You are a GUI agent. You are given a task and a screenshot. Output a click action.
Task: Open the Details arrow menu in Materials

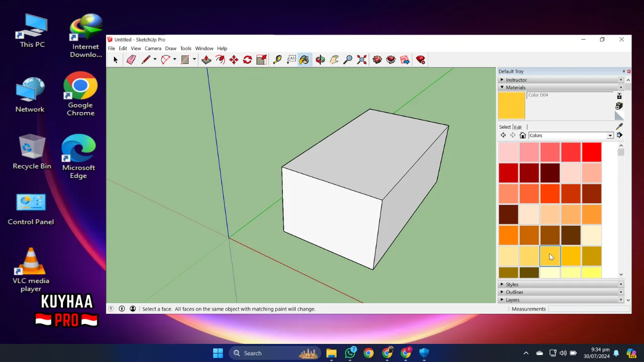[x=619, y=135]
